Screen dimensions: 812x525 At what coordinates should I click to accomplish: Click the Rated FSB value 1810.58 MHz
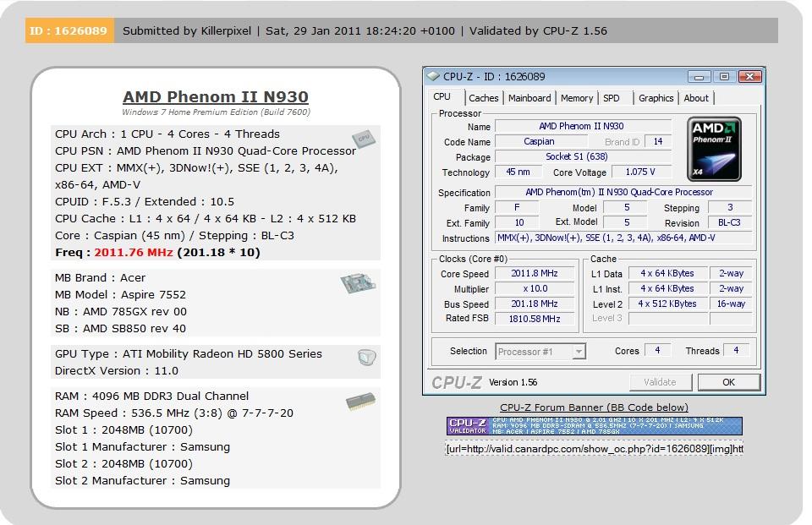tap(535, 319)
